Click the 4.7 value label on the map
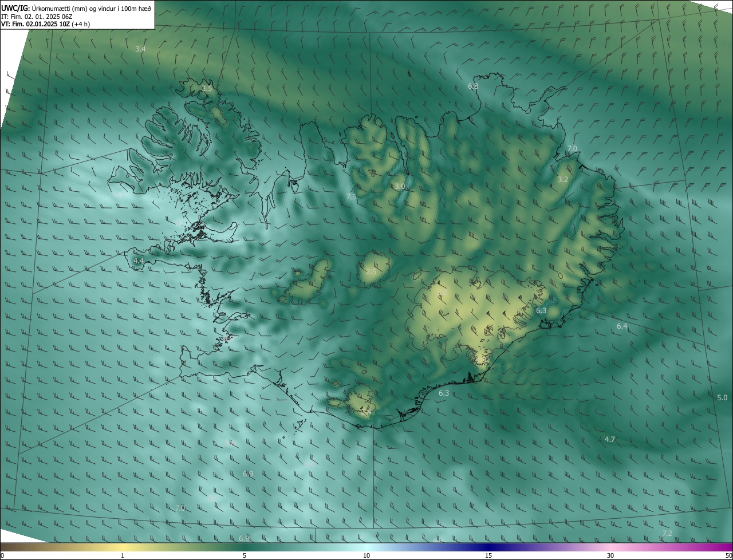 tap(610, 440)
